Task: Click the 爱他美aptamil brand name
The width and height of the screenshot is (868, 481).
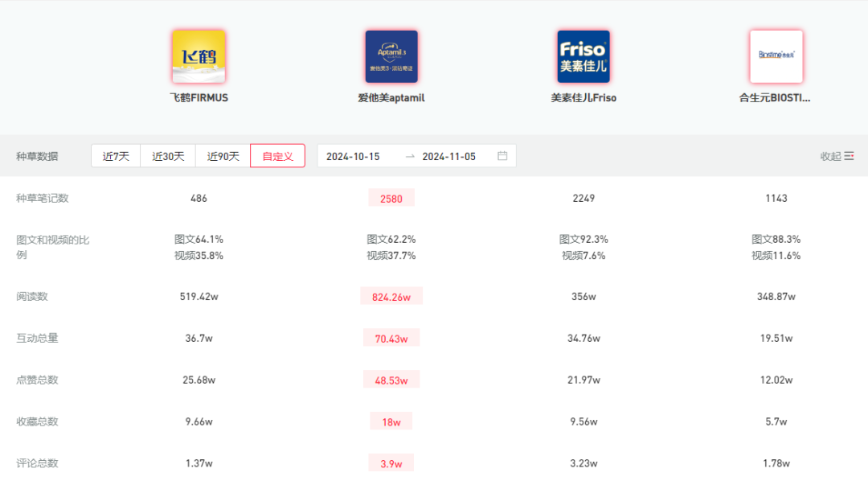Action: point(391,97)
